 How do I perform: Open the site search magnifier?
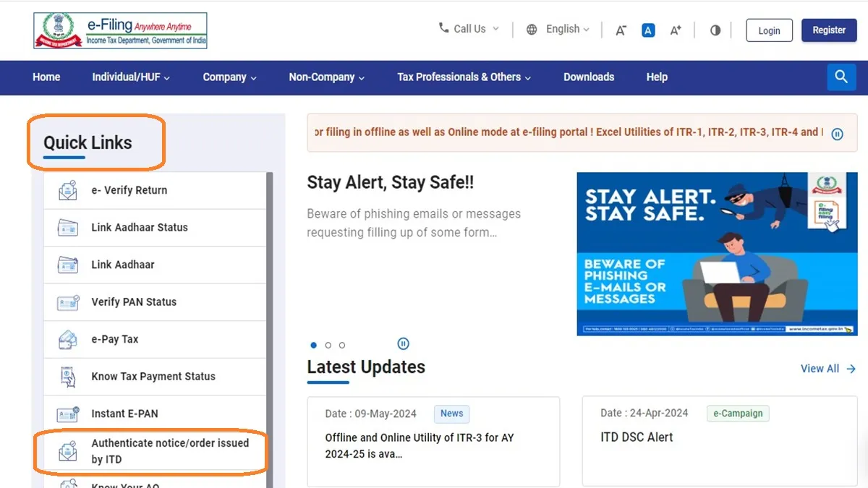pos(841,77)
